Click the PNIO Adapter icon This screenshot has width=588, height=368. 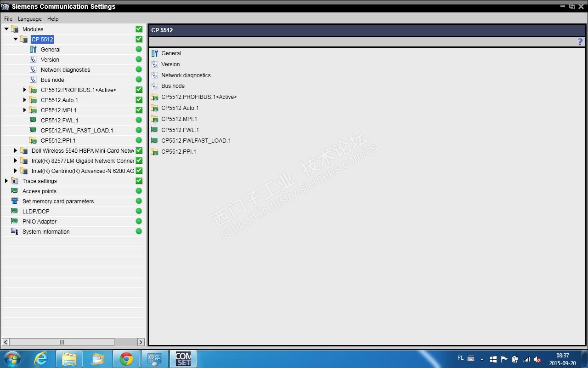click(15, 221)
